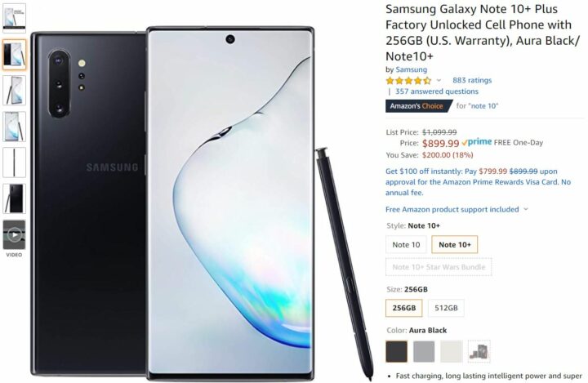The image size is (588, 383).
Task: Pick the white color swatch
Action: [451, 351]
